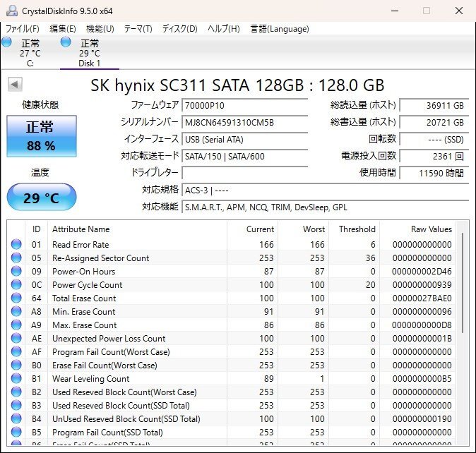Click the Worst column header

[304, 229]
